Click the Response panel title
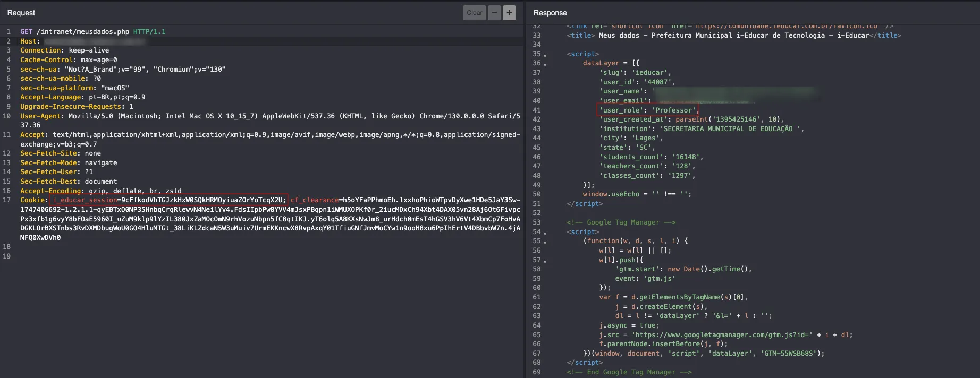Image resolution: width=980 pixels, height=378 pixels. pos(550,13)
